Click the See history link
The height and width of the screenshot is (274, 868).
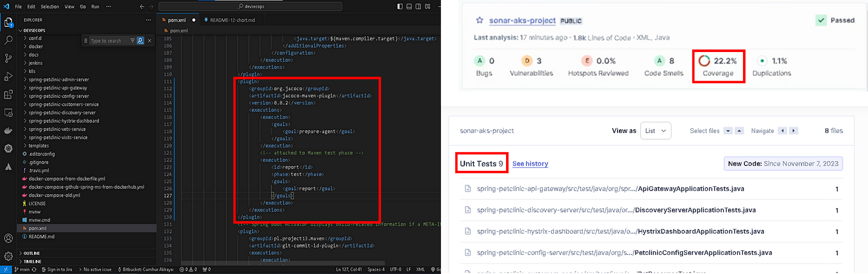click(x=530, y=164)
